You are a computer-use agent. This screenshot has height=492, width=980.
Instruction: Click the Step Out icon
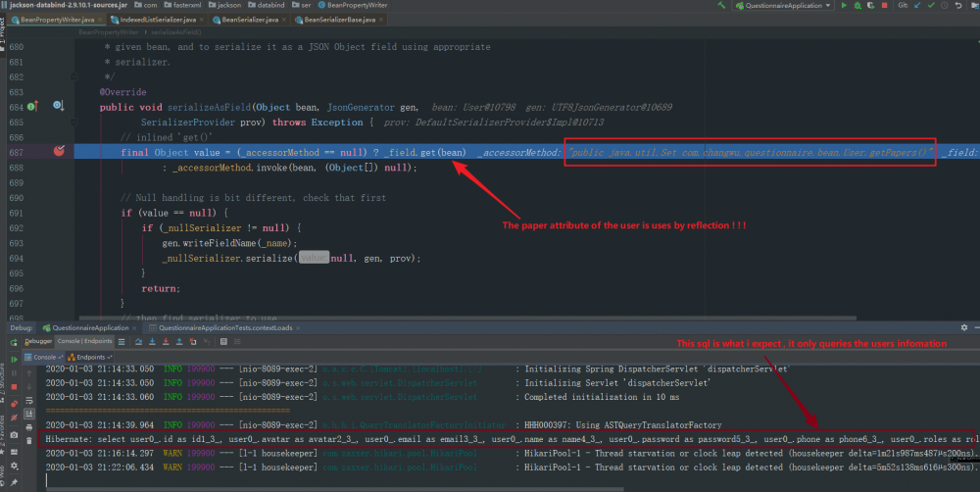tap(179, 342)
